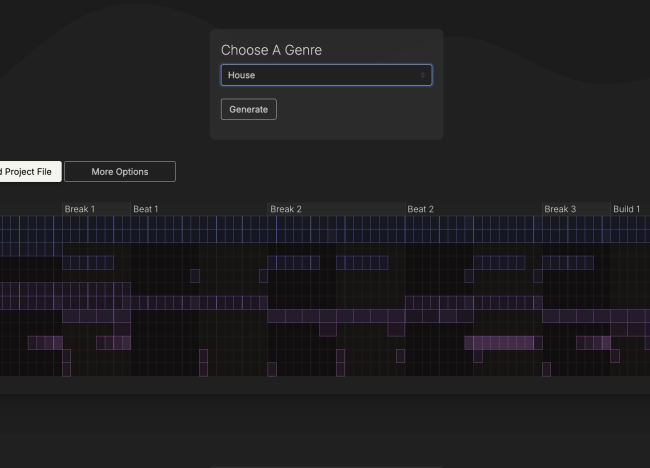Click the Generate button
The image size is (650, 468).
[248, 109]
